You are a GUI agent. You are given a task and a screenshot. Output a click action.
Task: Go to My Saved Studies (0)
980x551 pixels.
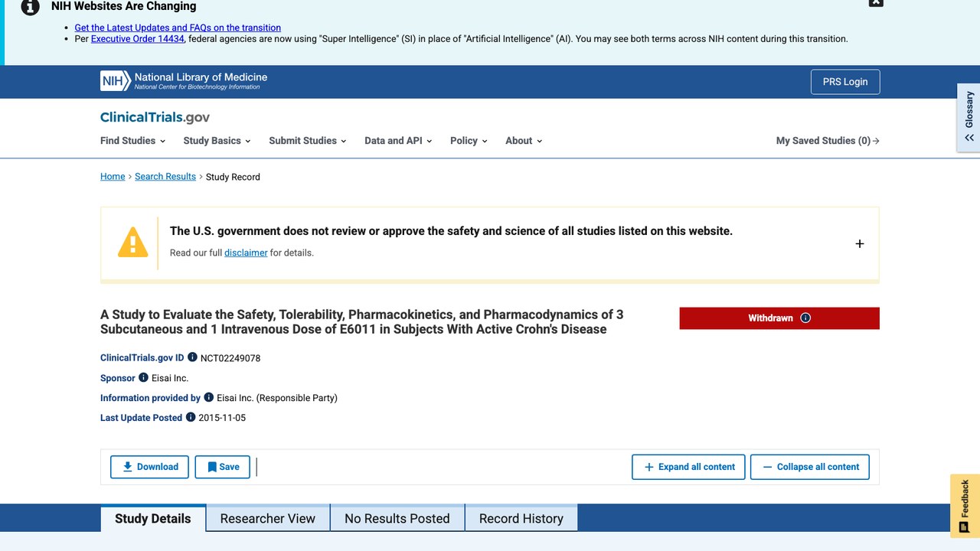click(x=828, y=141)
